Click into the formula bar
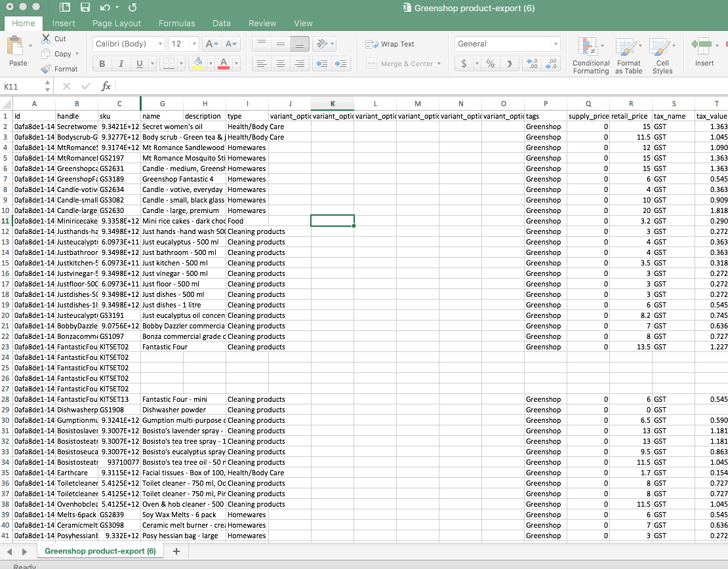The width and height of the screenshot is (728, 569). click(420, 87)
